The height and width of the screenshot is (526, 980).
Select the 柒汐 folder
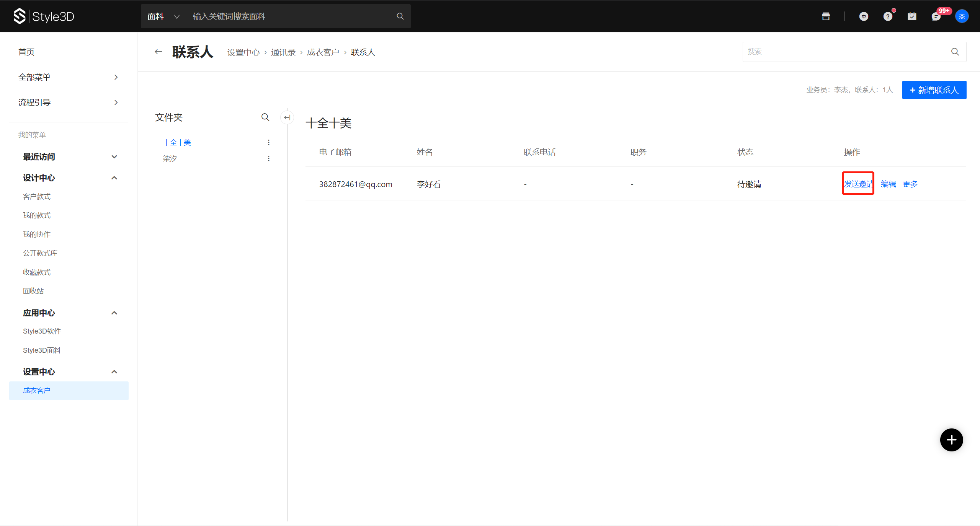(170, 158)
